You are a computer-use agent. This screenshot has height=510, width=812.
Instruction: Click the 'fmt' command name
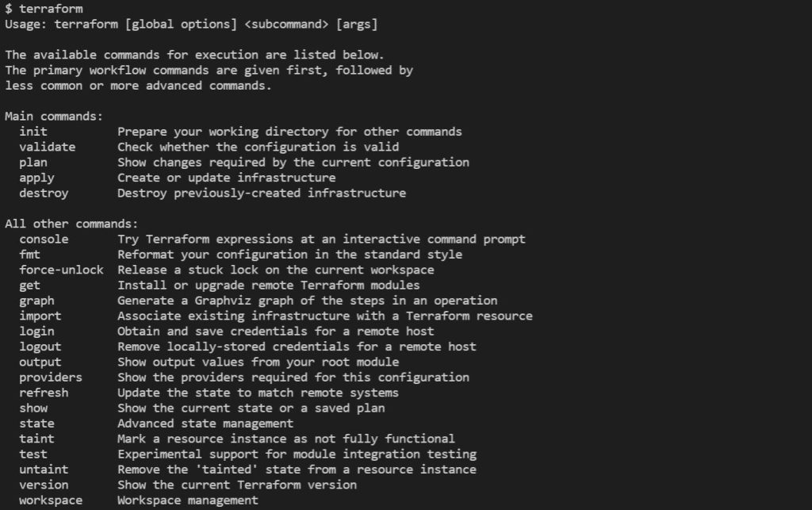click(x=30, y=255)
